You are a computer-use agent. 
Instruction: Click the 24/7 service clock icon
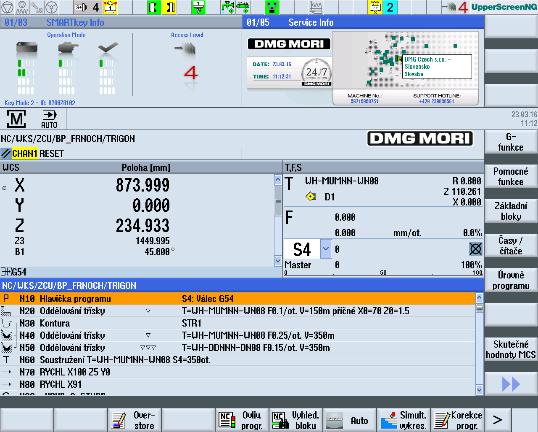coord(316,72)
